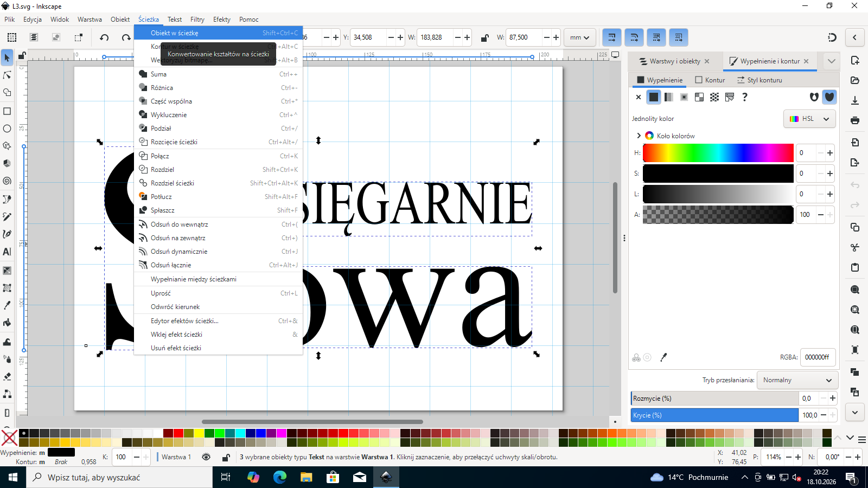868x488 pixels.
Task: Switch to Warstwy i obiekty tab
Action: (x=674, y=61)
